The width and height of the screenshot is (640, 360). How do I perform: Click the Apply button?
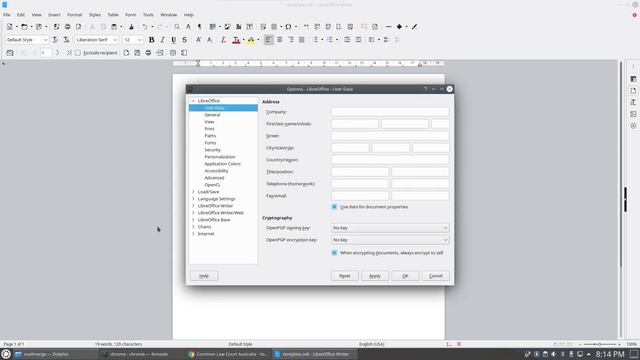coord(375,276)
